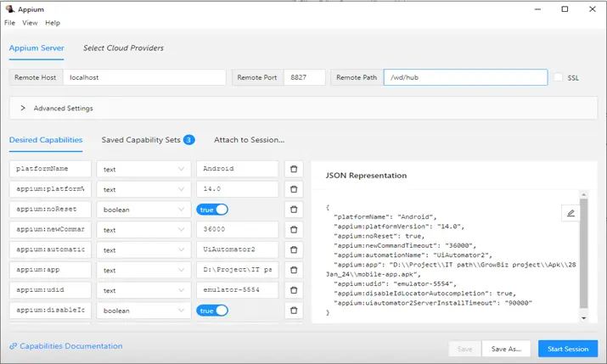Open the View menu
This screenshot has width=607, height=364.
30,23
